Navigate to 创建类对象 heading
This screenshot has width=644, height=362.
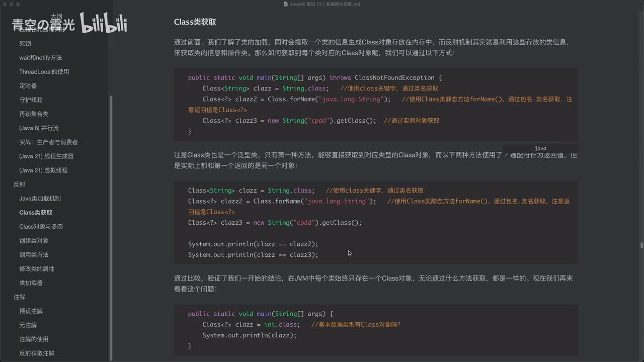point(34,241)
